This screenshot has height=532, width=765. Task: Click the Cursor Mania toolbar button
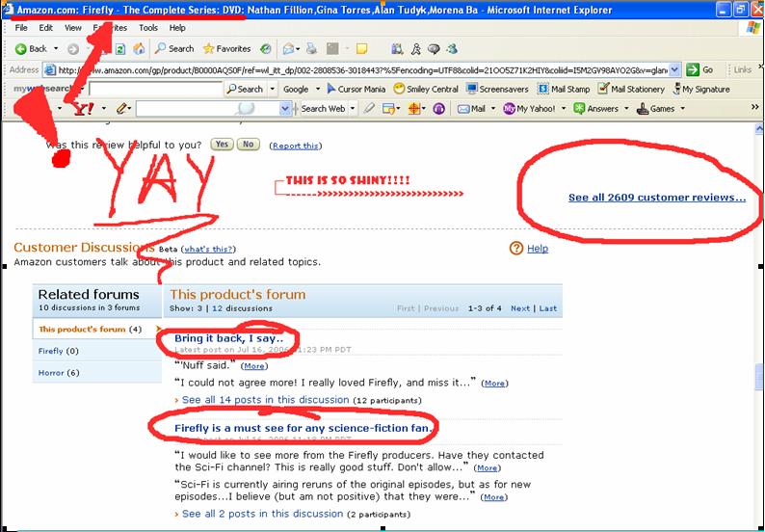pos(356,89)
